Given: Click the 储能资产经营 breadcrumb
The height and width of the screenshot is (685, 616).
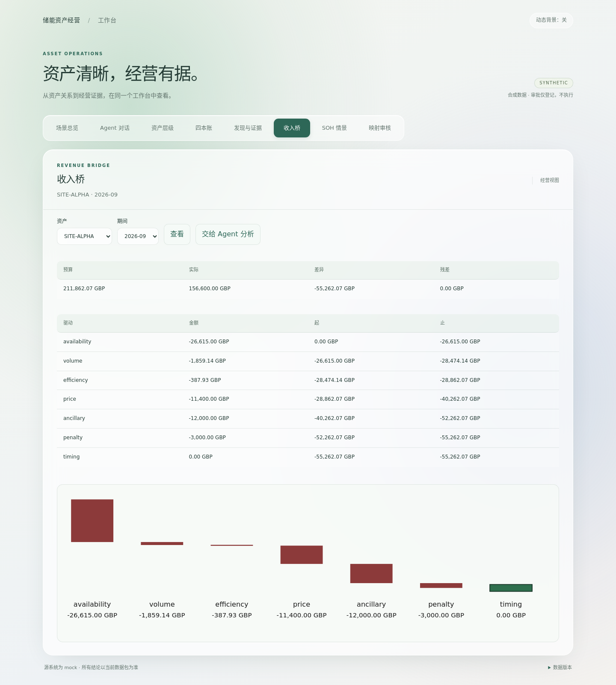Looking at the screenshot, I should [x=61, y=20].
